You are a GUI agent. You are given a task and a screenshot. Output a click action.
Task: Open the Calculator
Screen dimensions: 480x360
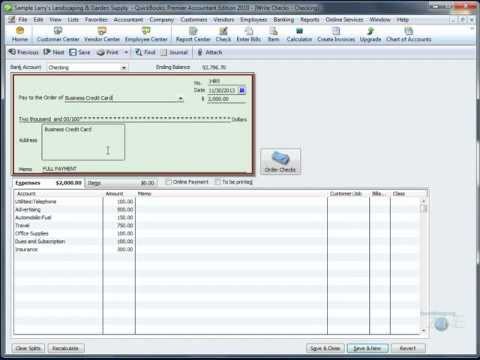pyautogui.click(x=299, y=35)
